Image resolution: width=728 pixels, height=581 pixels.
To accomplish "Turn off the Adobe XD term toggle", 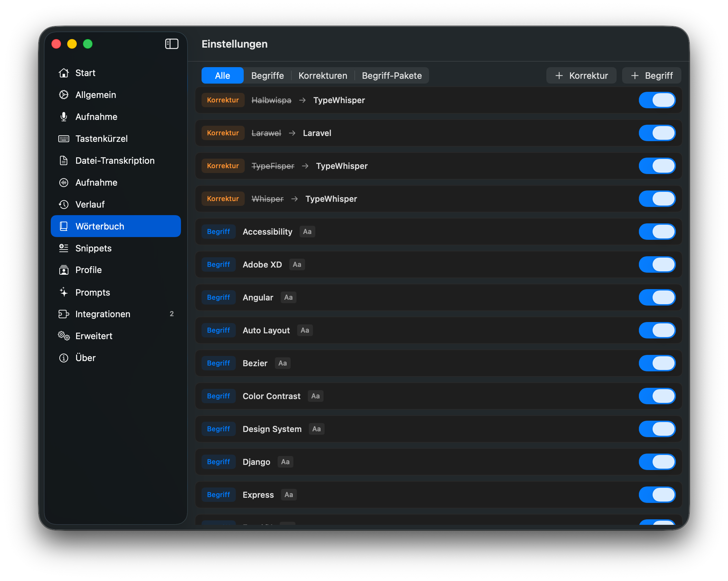I will coord(657,264).
